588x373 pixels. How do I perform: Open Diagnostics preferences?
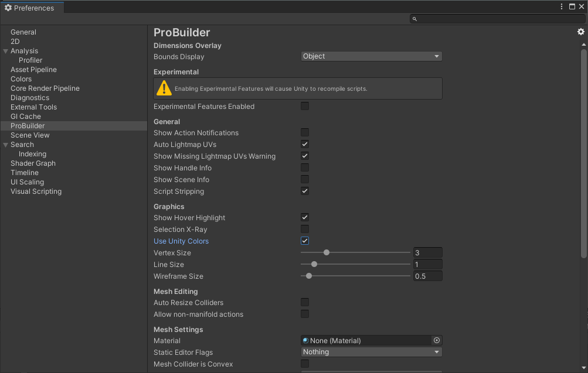point(30,98)
